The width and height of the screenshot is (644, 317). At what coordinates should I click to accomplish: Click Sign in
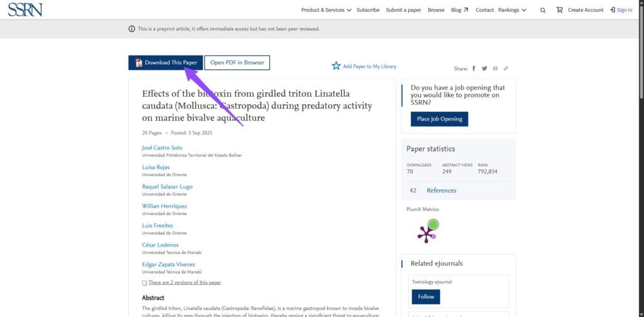click(621, 10)
